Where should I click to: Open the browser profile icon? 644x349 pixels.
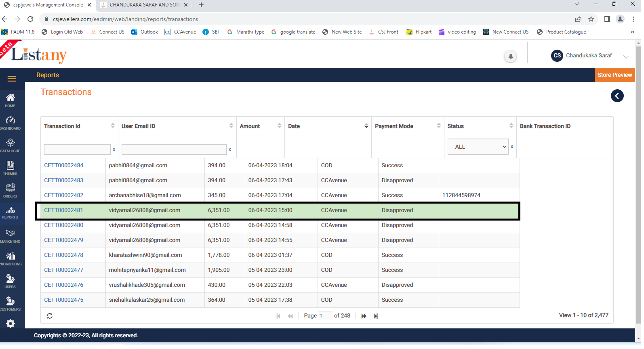point(620,19)
